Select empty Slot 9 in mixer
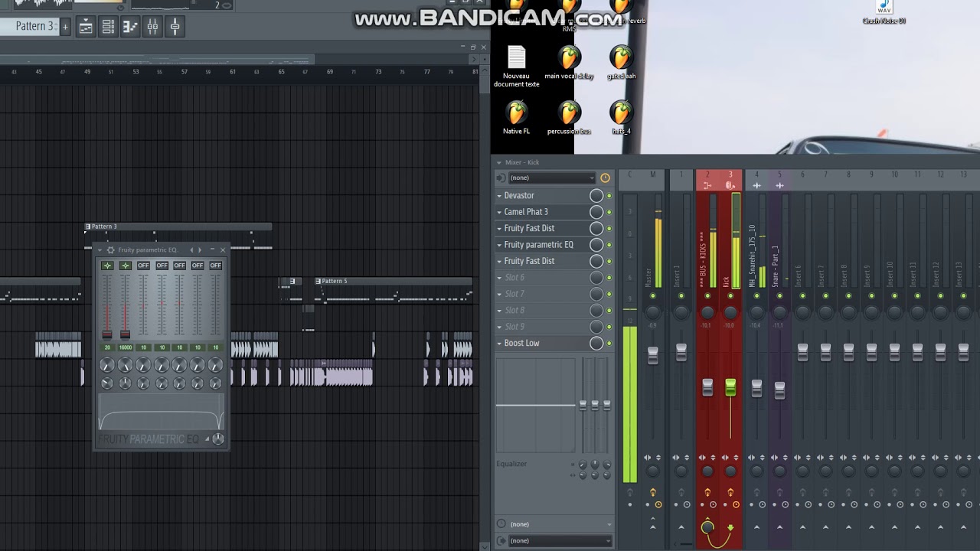This screenshot has width=980, height=551. [x=514, y=327]
